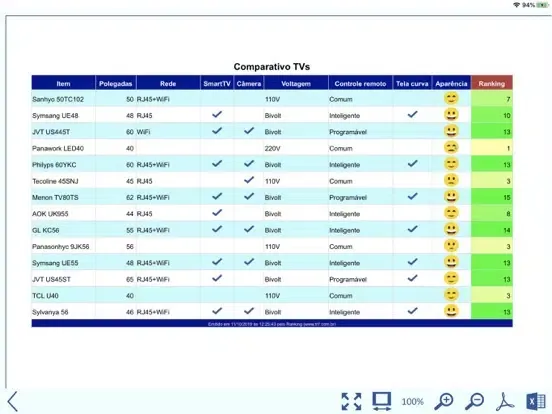Click Tela curva checkmark for GL KC56
This screenshot has height=414, width=552.
(413, 229)
